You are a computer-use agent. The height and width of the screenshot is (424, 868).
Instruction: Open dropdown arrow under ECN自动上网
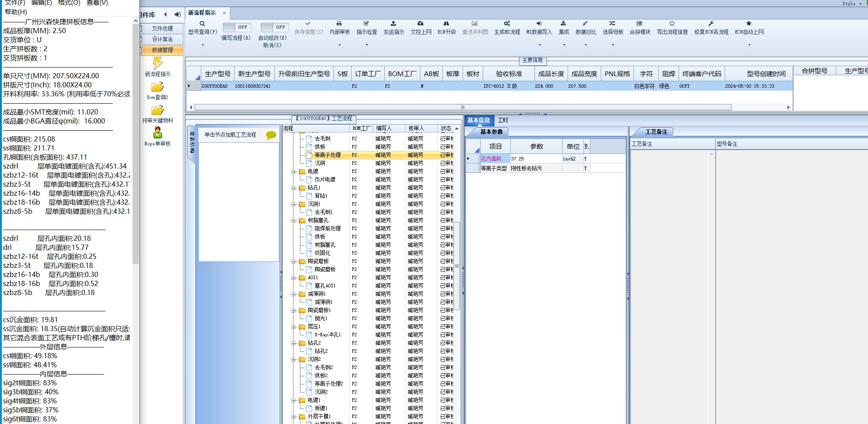coord(749,45)
